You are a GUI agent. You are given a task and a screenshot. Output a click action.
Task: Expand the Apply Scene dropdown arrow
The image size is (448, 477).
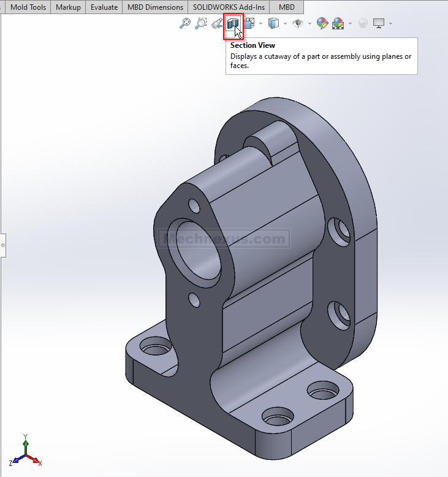(350, 24)
